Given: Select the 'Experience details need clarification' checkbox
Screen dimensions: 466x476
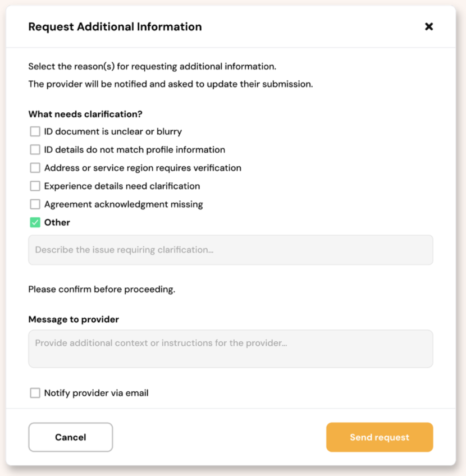Looking at the screenshot, I should (35, 186).
